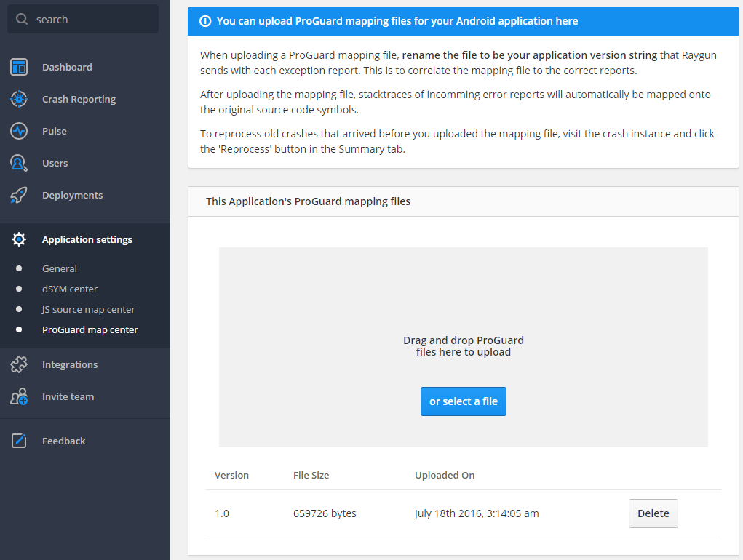The height and width of the screenshot is (560, 743).
Task: Click the Invite team icon
Action: coord(18,396)
